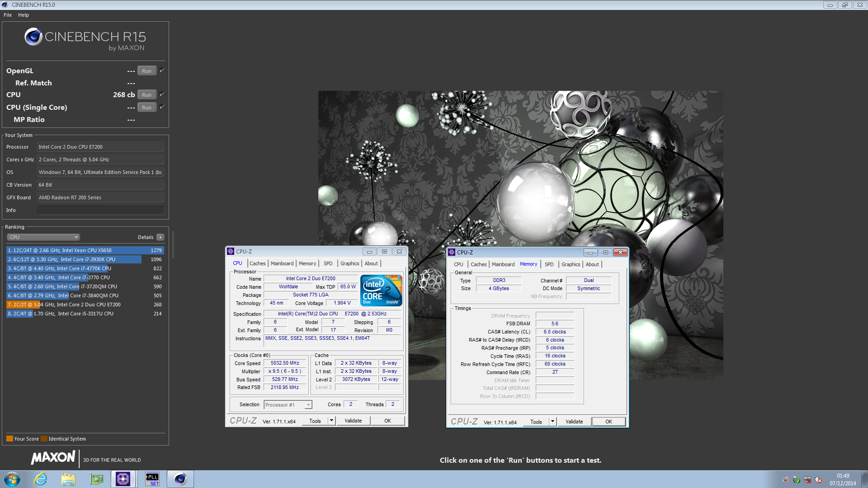
Task: Click the Intel Core 2 Duo badge
Action: [x=381, y=290]
